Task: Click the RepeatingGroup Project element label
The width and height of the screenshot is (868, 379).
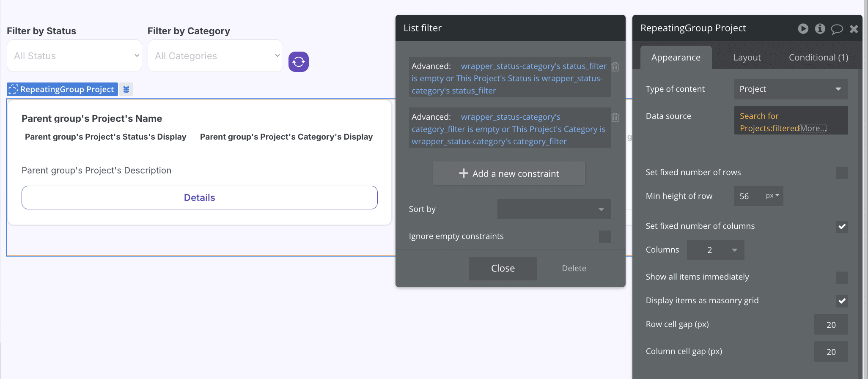Action: click(62, 89)
